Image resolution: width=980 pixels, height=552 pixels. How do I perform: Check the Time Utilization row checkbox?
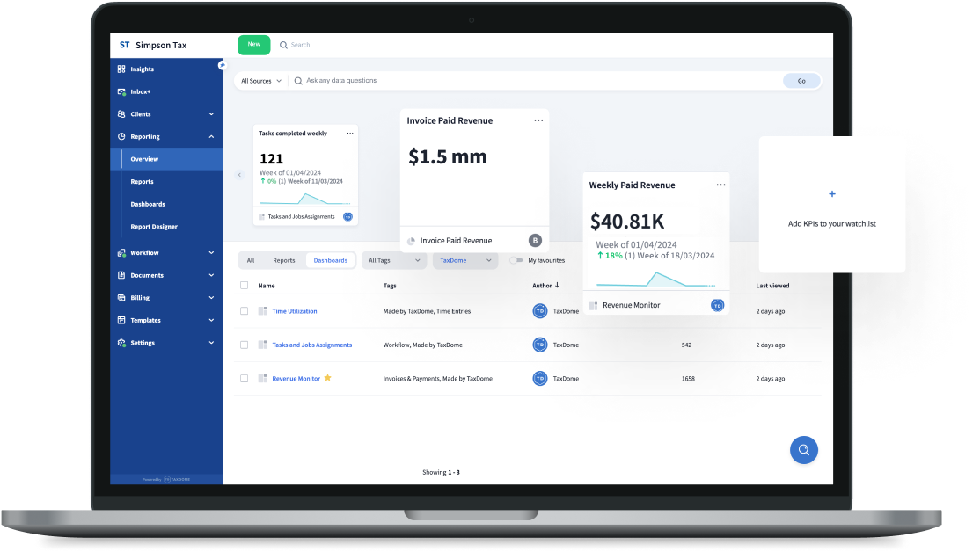pyautogui.click(x=245, y=311)
